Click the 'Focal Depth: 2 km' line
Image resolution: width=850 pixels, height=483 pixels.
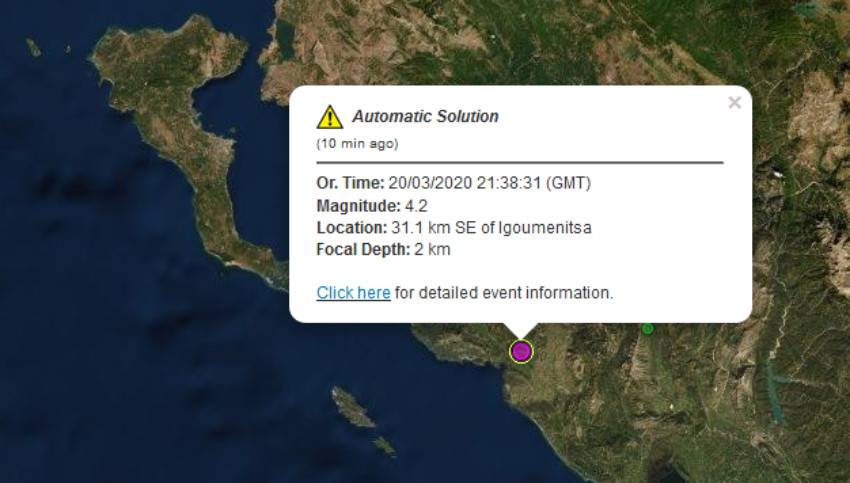383,249
